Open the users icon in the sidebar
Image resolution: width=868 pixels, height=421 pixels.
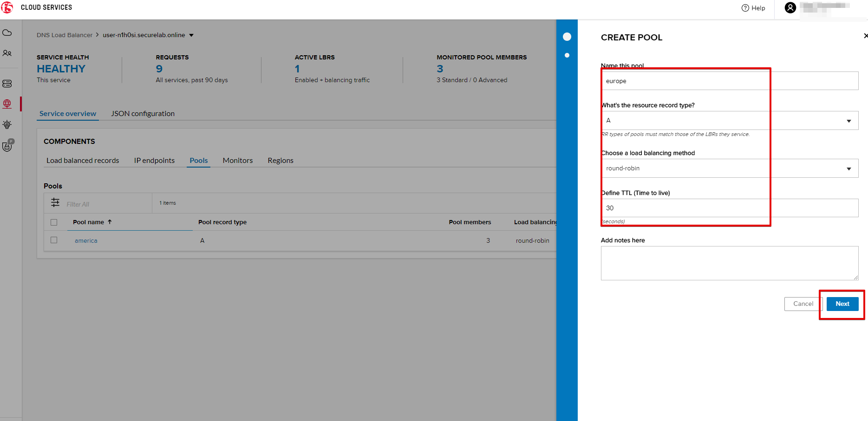point(7,53)
